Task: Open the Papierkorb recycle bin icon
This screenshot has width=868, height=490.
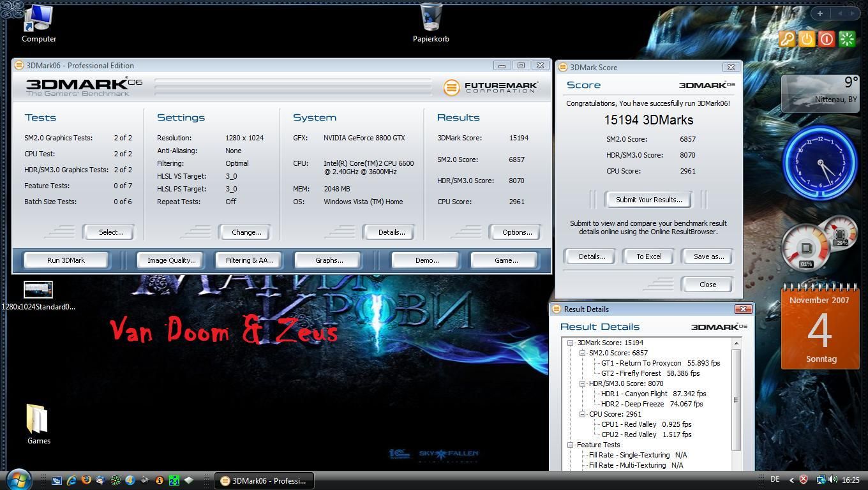Action: tap(431, 23)
